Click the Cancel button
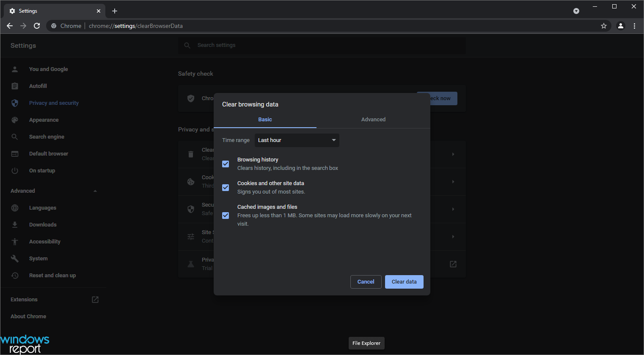Viewport: 644px width, 355px height. tap(366, 282)
